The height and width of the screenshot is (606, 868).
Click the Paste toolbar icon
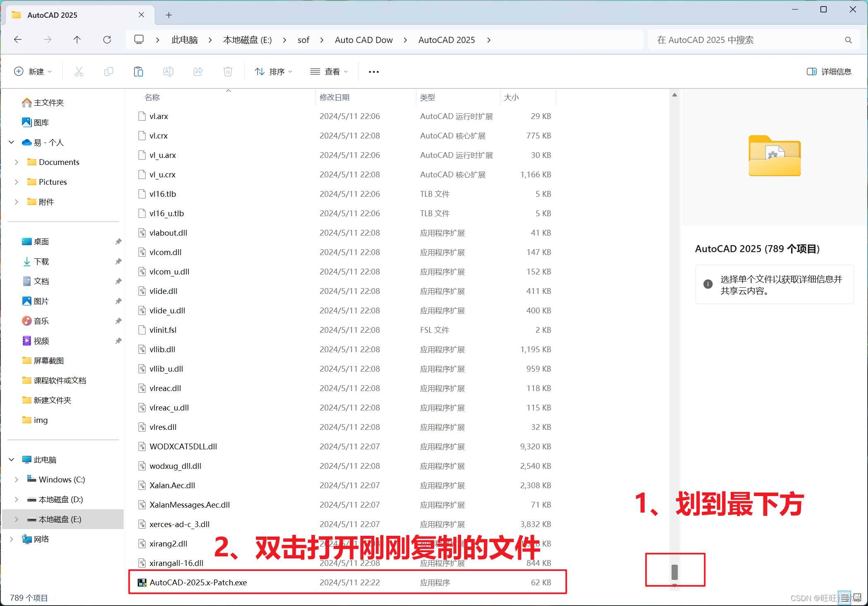[x=139, y=72]
